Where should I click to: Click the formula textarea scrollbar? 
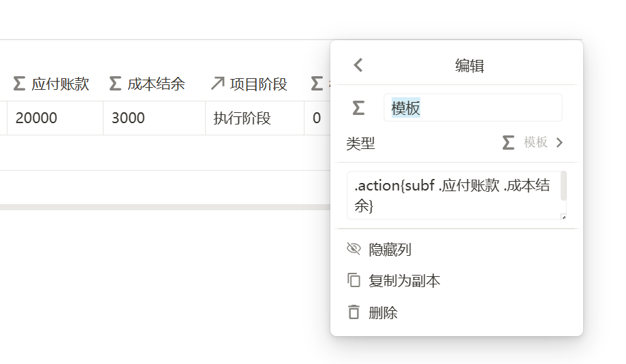563,186
